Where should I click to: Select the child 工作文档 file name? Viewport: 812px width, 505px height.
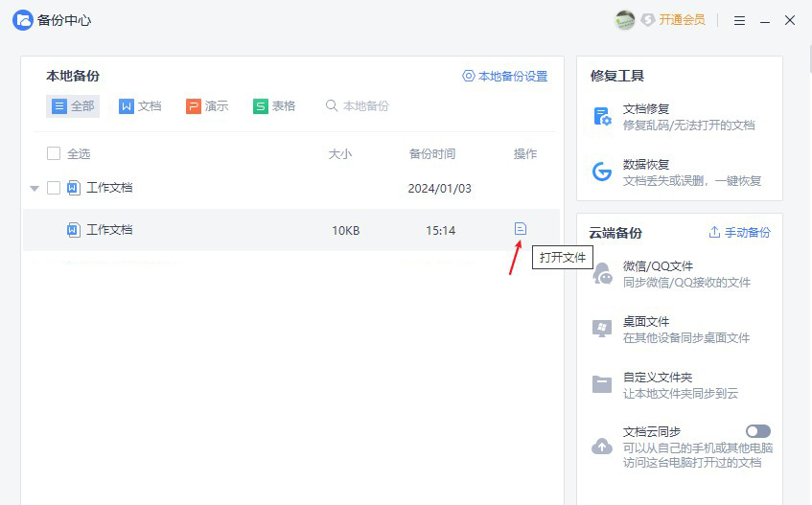pos(109,230)
